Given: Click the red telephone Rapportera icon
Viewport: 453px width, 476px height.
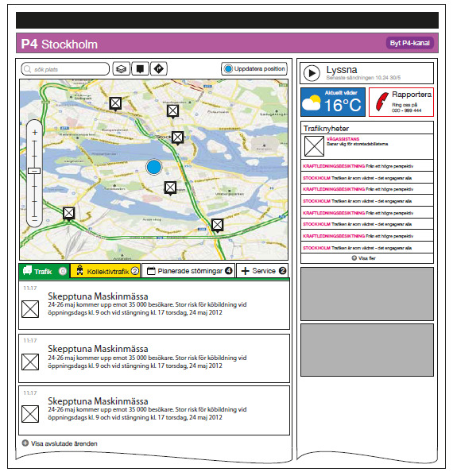Looking at the screenshot, I should point(381,102).
